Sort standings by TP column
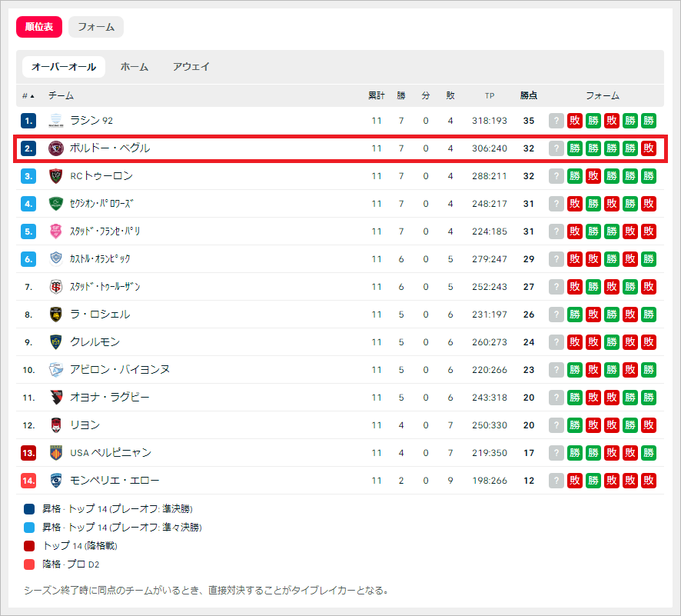The height and width of the screenshot is (616, 681). pos(490,96)
